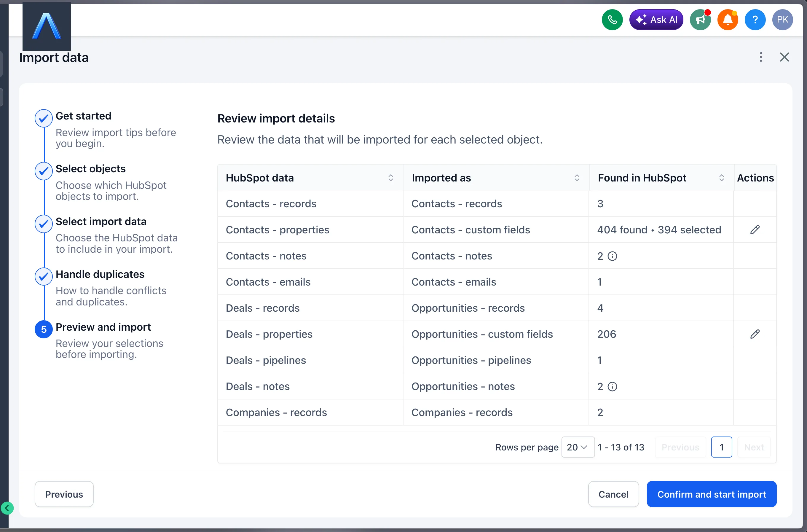Click the Handle duplicates step checkmark

coord(44,276)
